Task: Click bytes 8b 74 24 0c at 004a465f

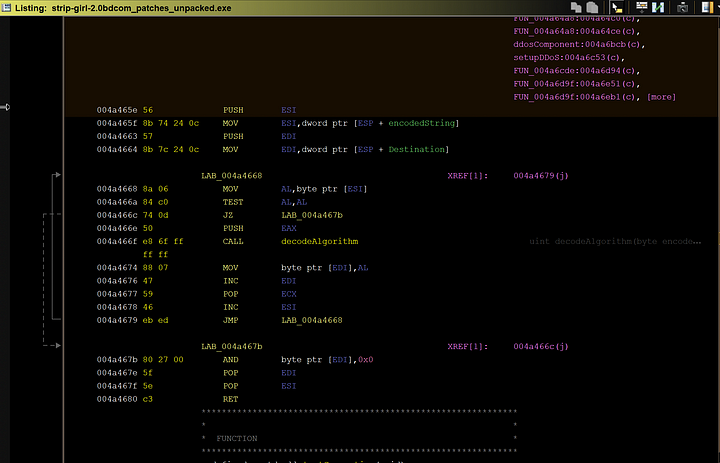Action: 171,123
